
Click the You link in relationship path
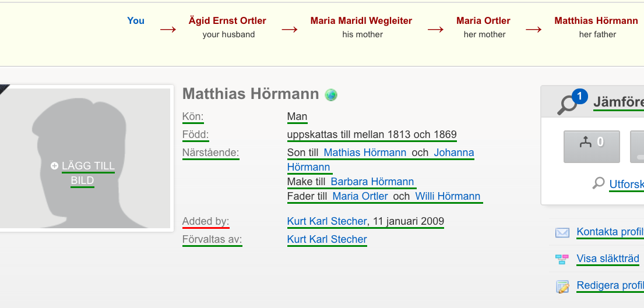(136, 20)
